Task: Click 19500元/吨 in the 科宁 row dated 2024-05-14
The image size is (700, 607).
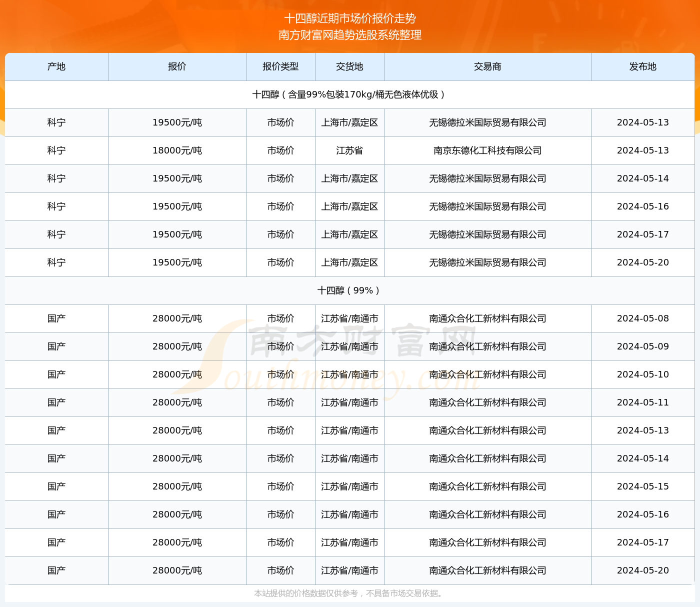Action: coord(177,178)
